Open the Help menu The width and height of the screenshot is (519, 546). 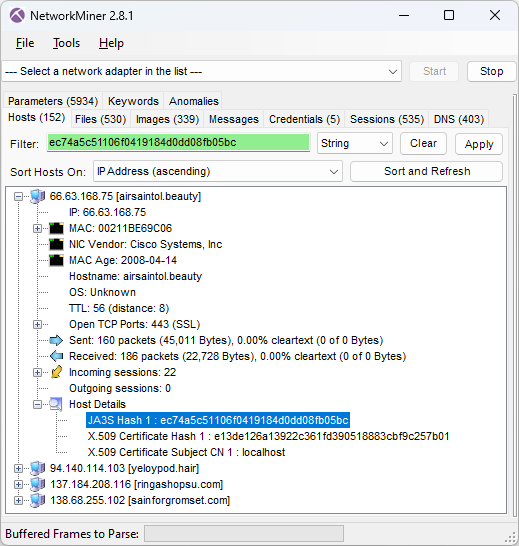pos(111,43)
